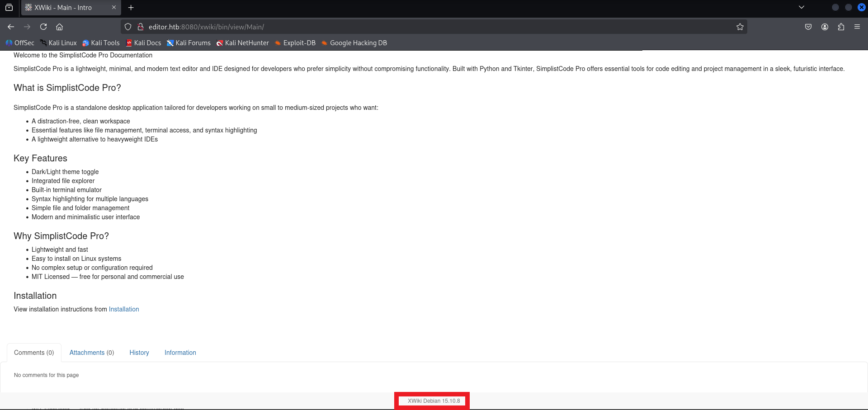Click 'No comments for this page' text
868x410 pixels.
(46, 375)
